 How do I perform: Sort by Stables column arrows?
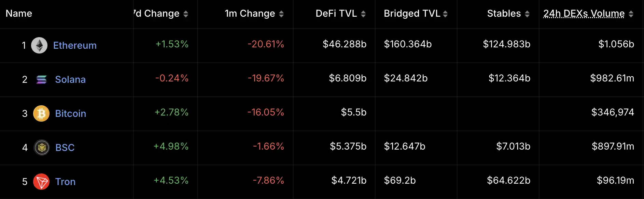(x=527, y=14)
